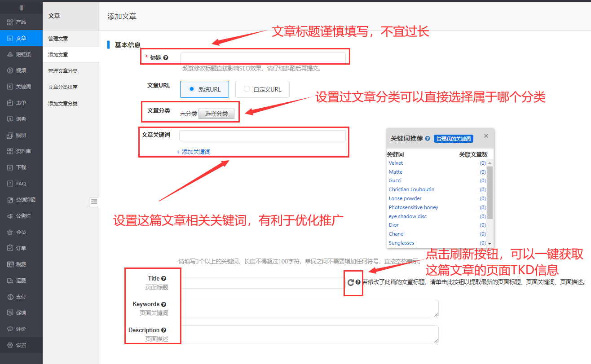This screenshot has height=364, width=591.
Task: Select the Gucci keyword suggestion
Action: tap(395, 180)
